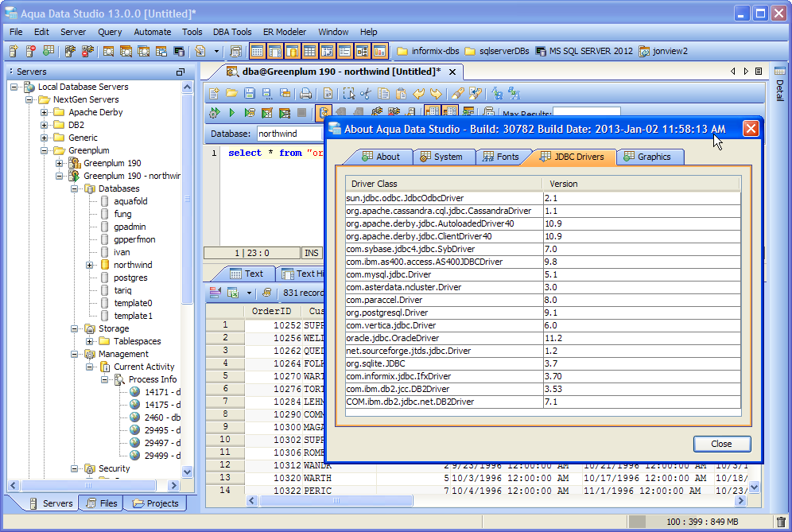Expand the Apache Derby server folder
Screen dimensions: 792x532
click(45, 112)
